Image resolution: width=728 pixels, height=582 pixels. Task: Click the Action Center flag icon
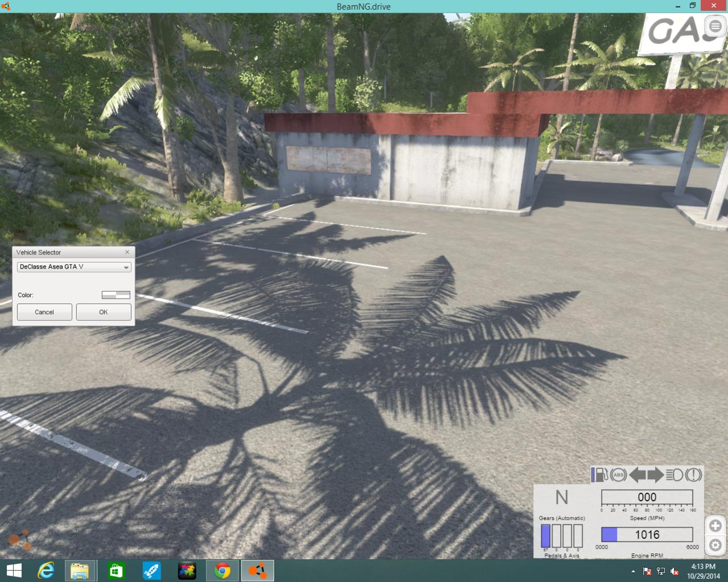[x=647, y=571]
